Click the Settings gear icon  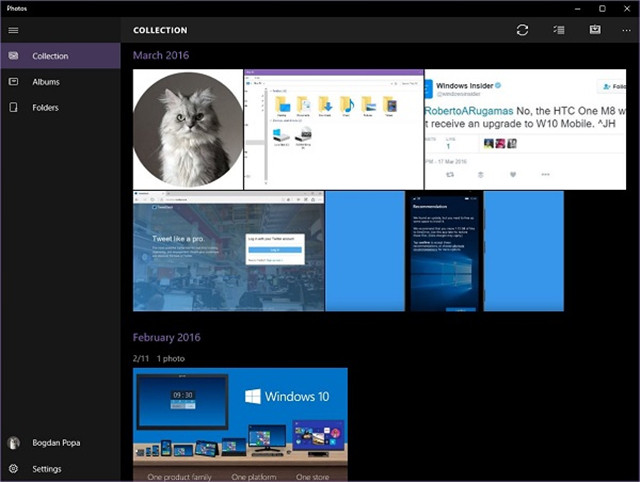point(13,469)
